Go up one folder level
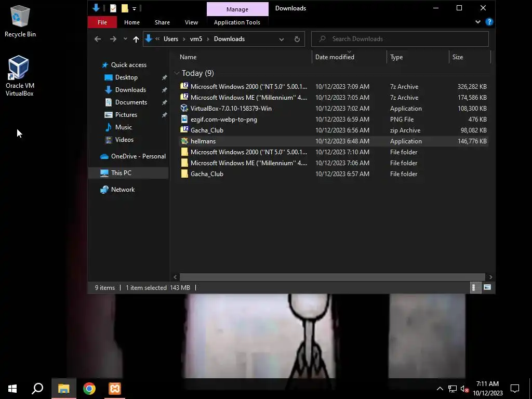 point(136,39)
